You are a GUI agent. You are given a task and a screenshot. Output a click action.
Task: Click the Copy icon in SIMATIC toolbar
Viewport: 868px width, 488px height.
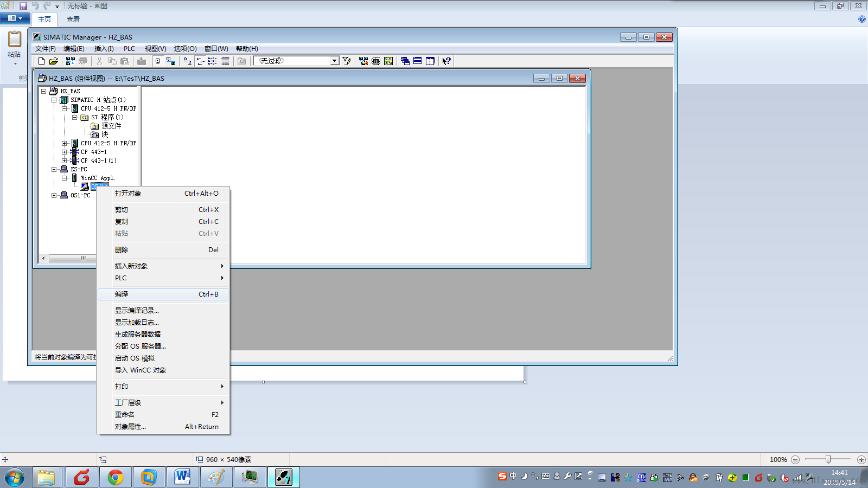112,61
